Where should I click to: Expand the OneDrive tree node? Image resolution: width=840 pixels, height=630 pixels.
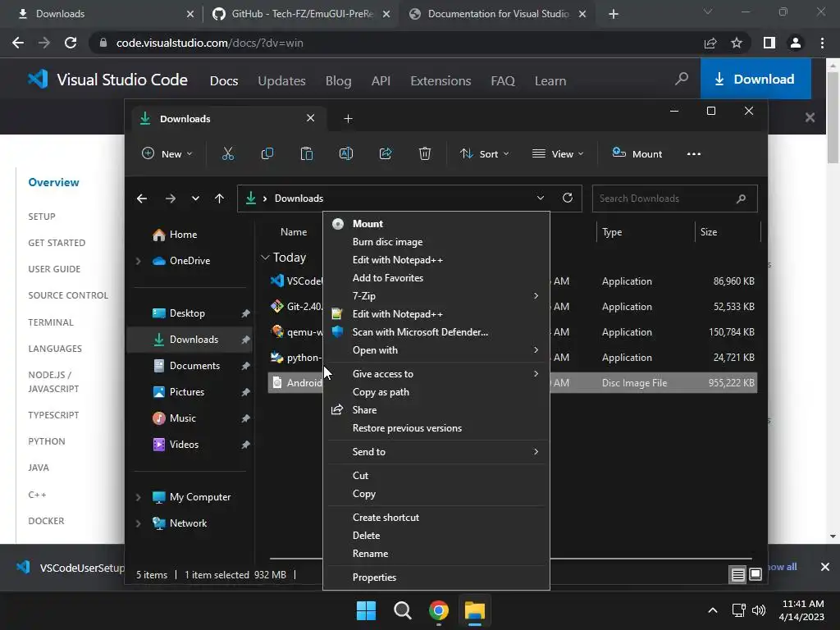[x=138, y=261]
